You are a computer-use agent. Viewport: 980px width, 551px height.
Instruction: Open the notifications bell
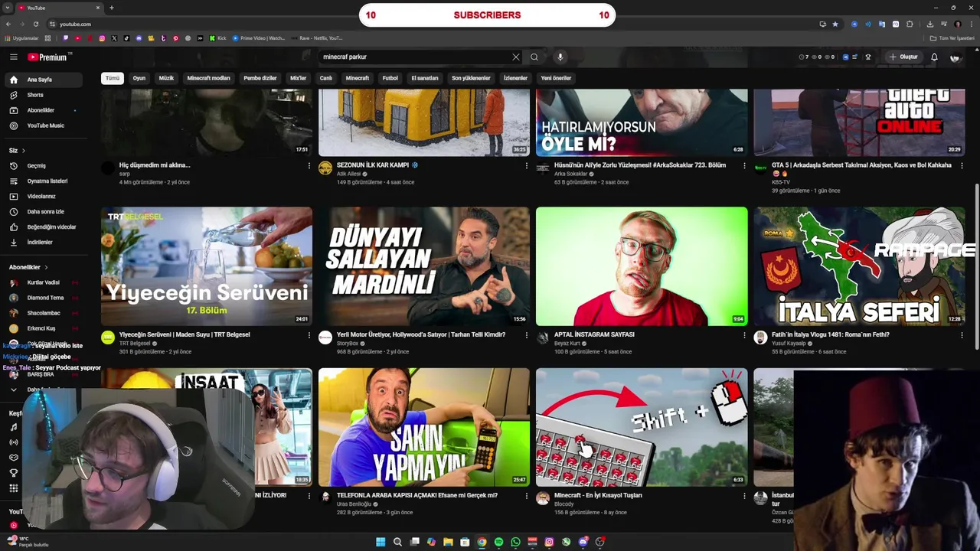point(934,57)
